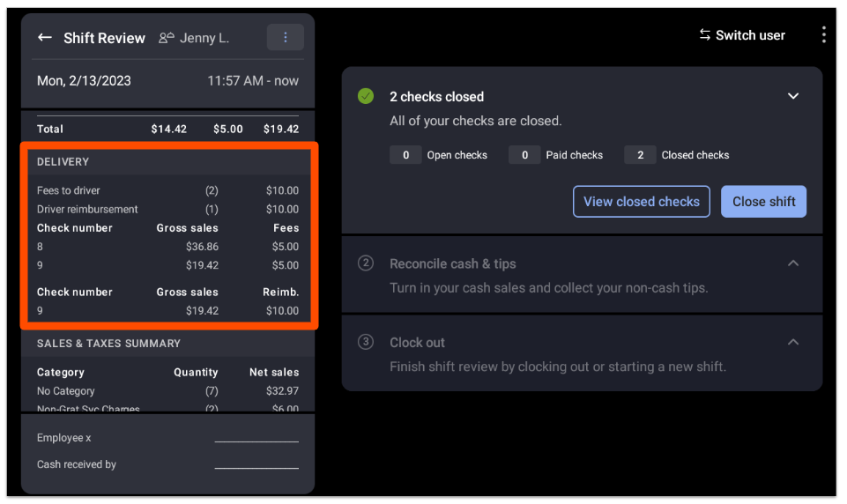
Task: Click the employee icon next to Jenny L.
Action: [x=166, y=38]
